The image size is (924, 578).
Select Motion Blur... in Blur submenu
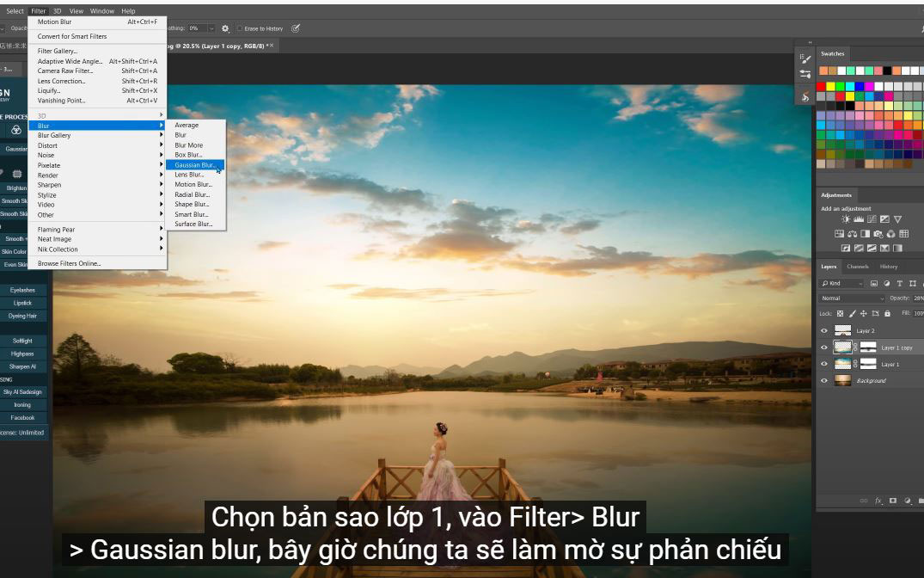click(195, 185)
